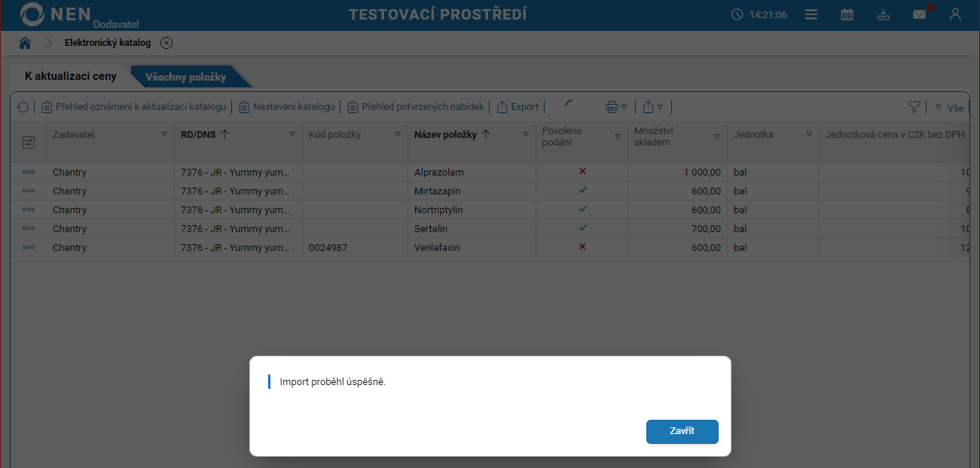The image size is (980, 468).
Task: Click green check in Nortriptylin row
Action: point(582,209)
